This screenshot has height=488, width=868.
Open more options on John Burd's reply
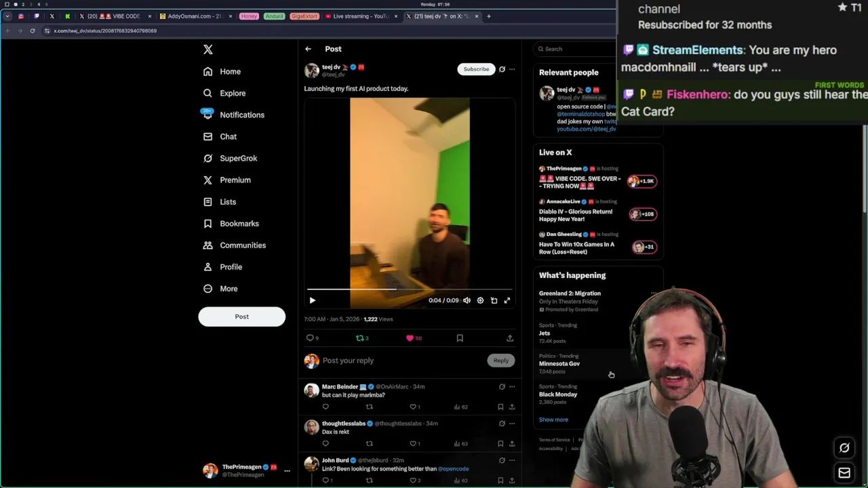click(512, 460)
